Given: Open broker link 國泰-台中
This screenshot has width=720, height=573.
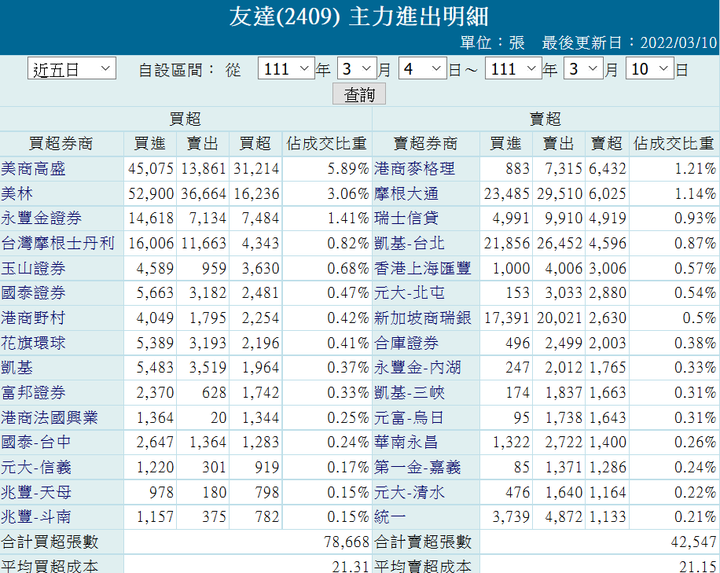Looking at the screenshot, I should click(x=36, y=442).
